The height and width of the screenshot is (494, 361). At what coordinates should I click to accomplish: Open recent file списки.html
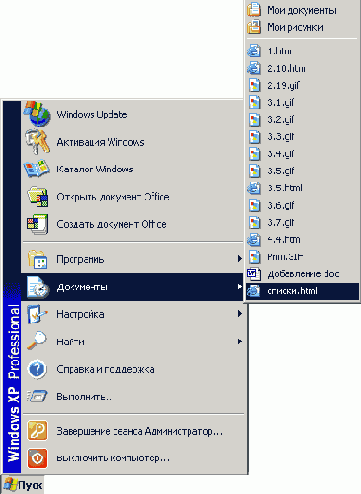pos(303,291)
